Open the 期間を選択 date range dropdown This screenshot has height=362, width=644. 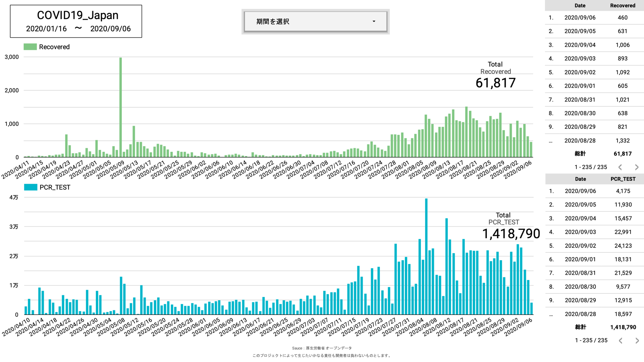(x=315, y=21)
